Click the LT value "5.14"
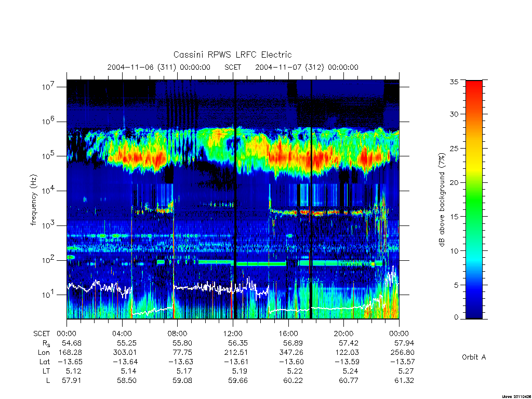Viewport: 532px width, 399px height. 129,371
